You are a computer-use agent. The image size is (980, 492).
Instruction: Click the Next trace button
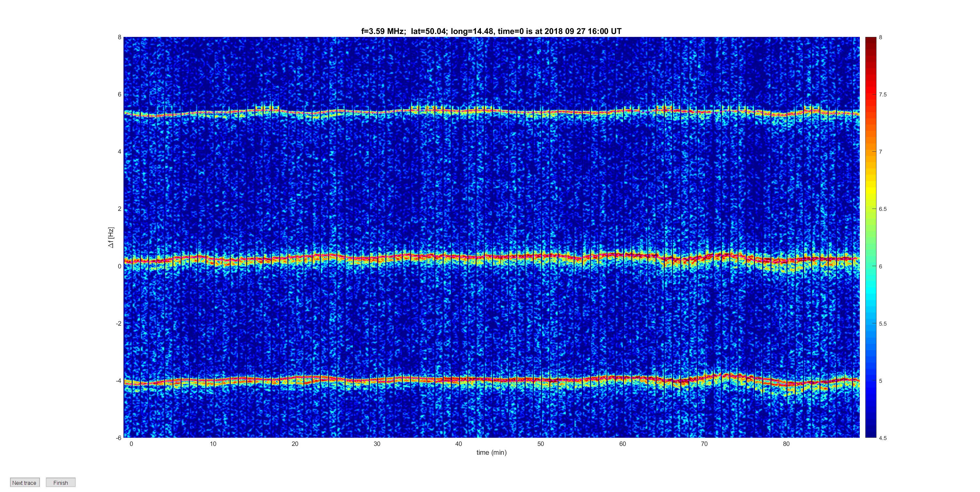(24, 483)
